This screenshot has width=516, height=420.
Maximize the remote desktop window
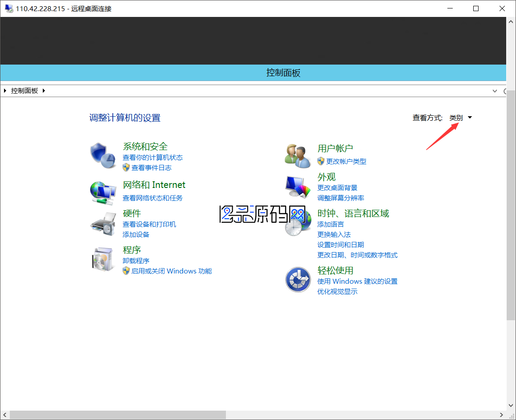(476, 8)
